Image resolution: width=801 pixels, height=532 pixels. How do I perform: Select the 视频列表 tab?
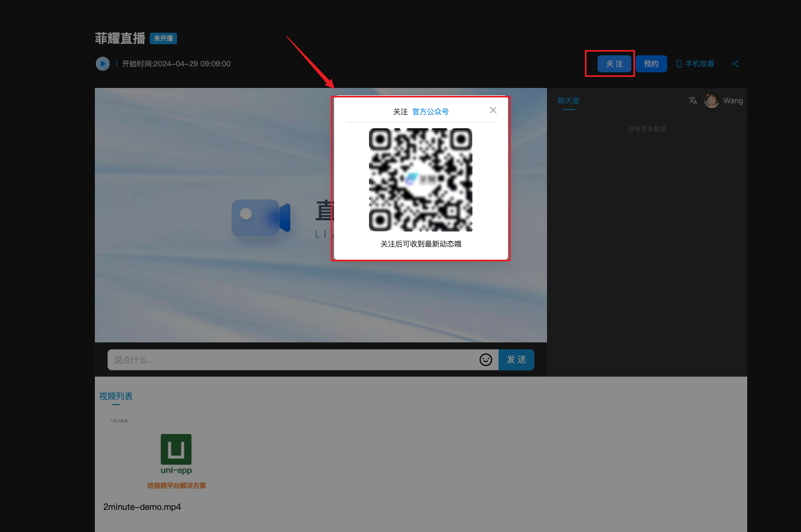(x=116, y=396)
